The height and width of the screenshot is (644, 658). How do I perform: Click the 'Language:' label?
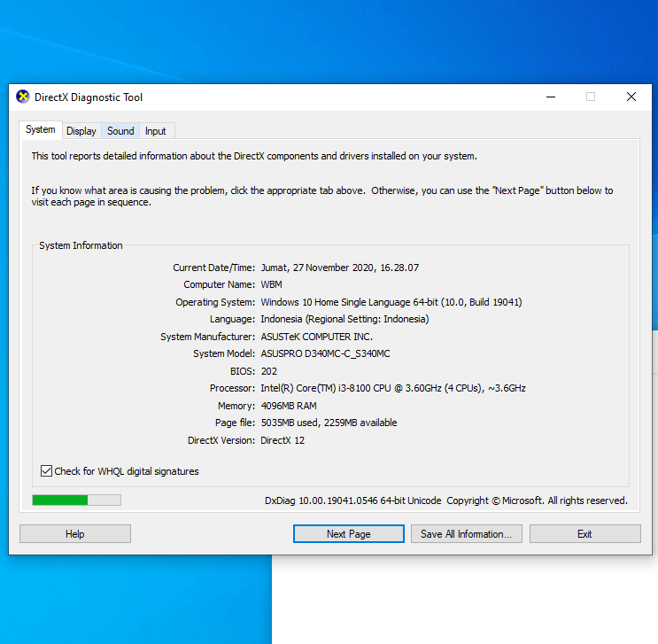pos(233,319)
